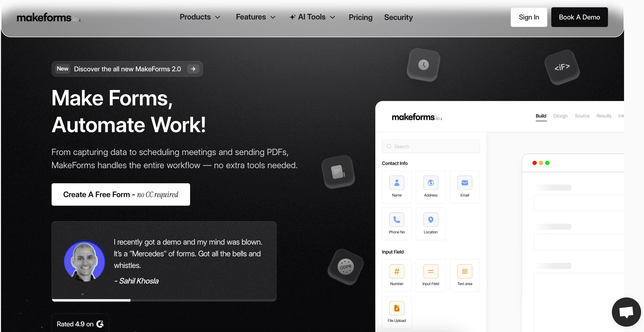The width and height of the screenshot is (644, 332).
Task: Click the testimonial progress bar
Action: click(x=164, y=300)
